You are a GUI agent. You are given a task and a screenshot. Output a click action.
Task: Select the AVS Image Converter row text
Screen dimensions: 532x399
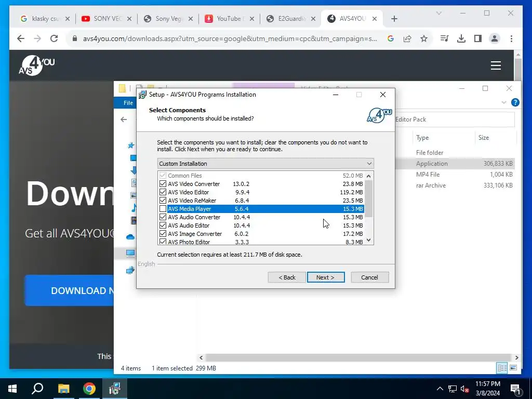(x=195, y=234)
